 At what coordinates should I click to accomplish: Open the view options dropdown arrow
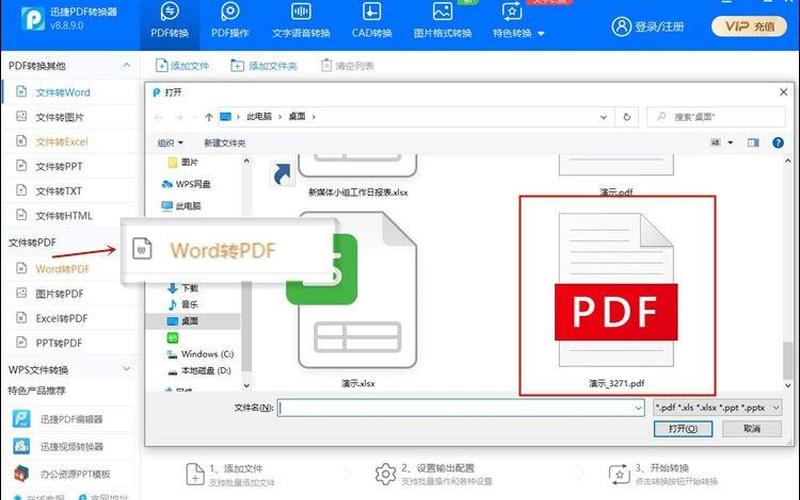[730, 142]
